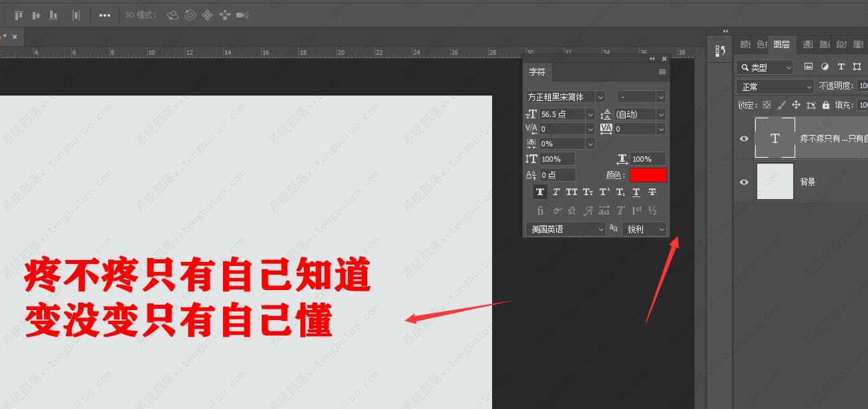Image resolution: width=868 pixels, height=409 pixels.
Task: Enable faux bold in the Character panel
Action: [539, 192]
